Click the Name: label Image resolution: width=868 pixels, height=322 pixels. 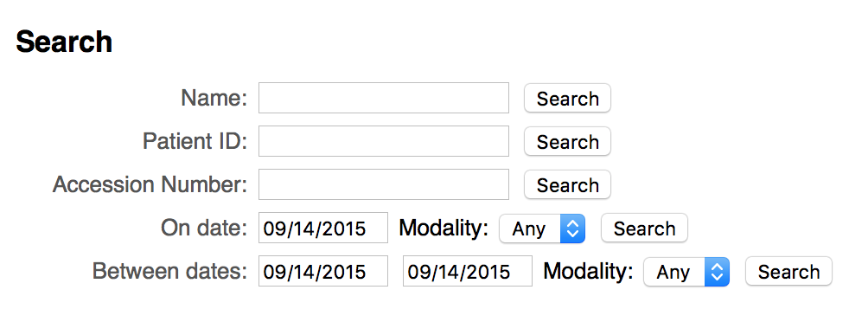(214, 98)
